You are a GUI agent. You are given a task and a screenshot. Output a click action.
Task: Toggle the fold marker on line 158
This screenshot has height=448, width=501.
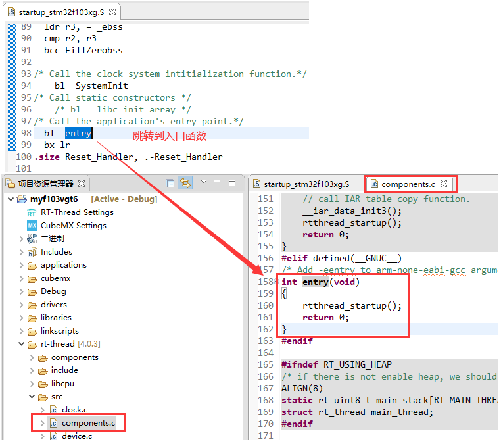pyautogui.click(x=277, y=282)
